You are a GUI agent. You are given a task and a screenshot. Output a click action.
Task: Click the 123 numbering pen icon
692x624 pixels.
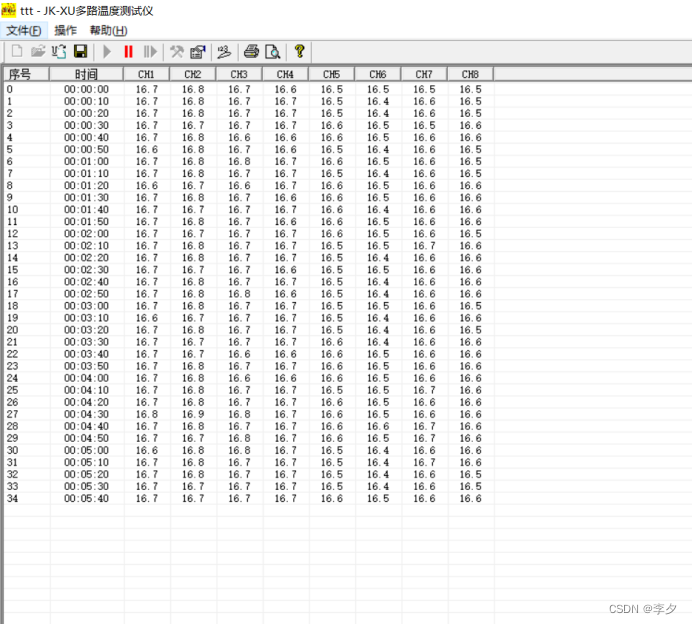[224, 52]
